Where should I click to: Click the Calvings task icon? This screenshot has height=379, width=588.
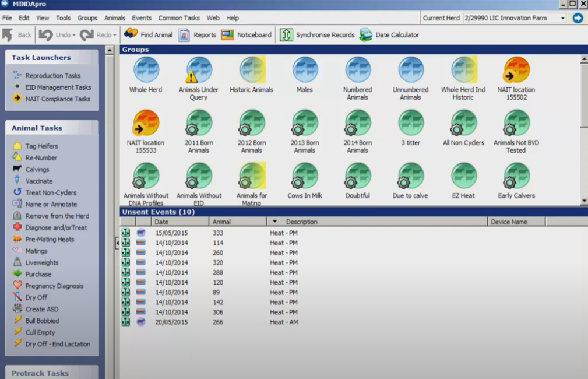tap(17, 169)
